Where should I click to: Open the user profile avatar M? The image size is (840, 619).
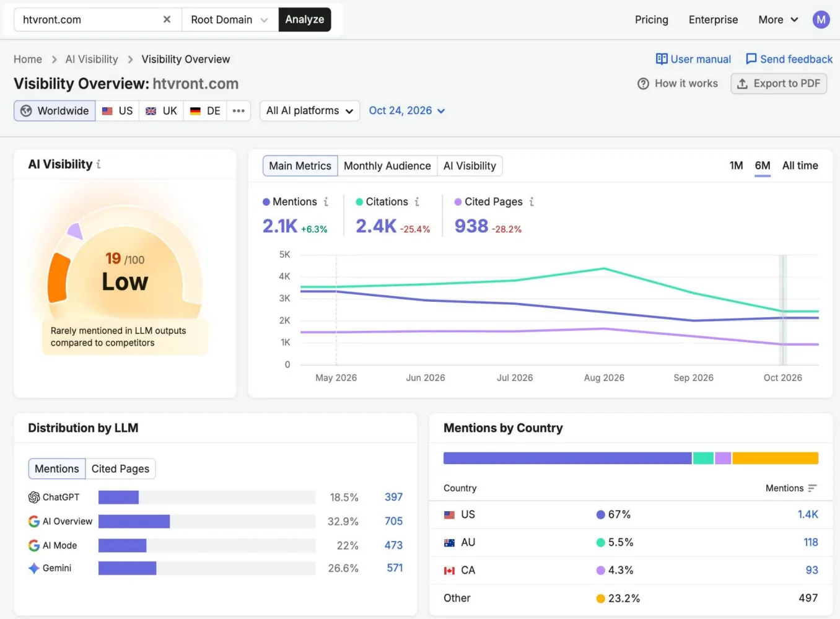click(x=821, y=20)
